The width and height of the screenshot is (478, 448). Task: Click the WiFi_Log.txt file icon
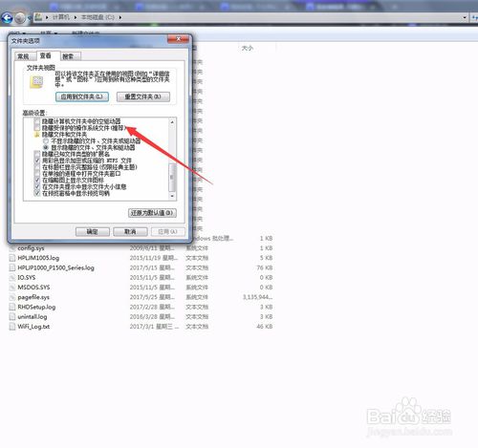pos(12,327)
